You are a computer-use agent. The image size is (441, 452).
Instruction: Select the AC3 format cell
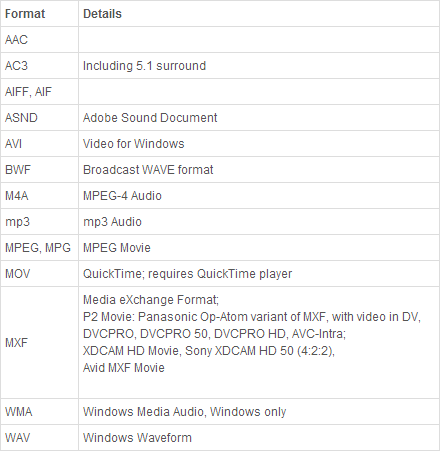tap(39, 66)
